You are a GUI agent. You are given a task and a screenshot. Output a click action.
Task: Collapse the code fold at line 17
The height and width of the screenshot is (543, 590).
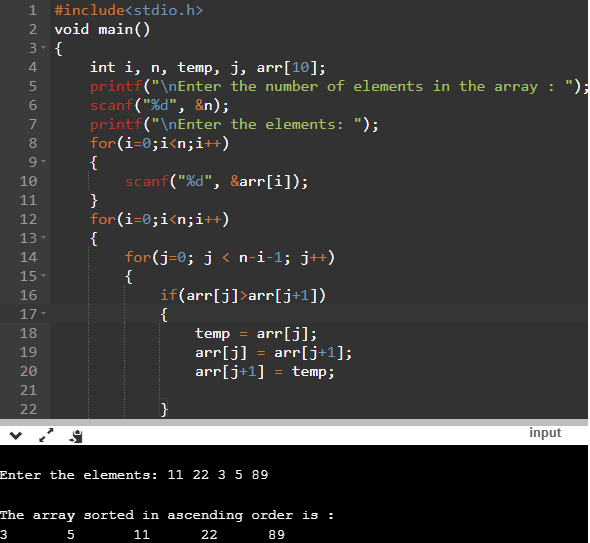pyautogui.click(x=44, y=313)
